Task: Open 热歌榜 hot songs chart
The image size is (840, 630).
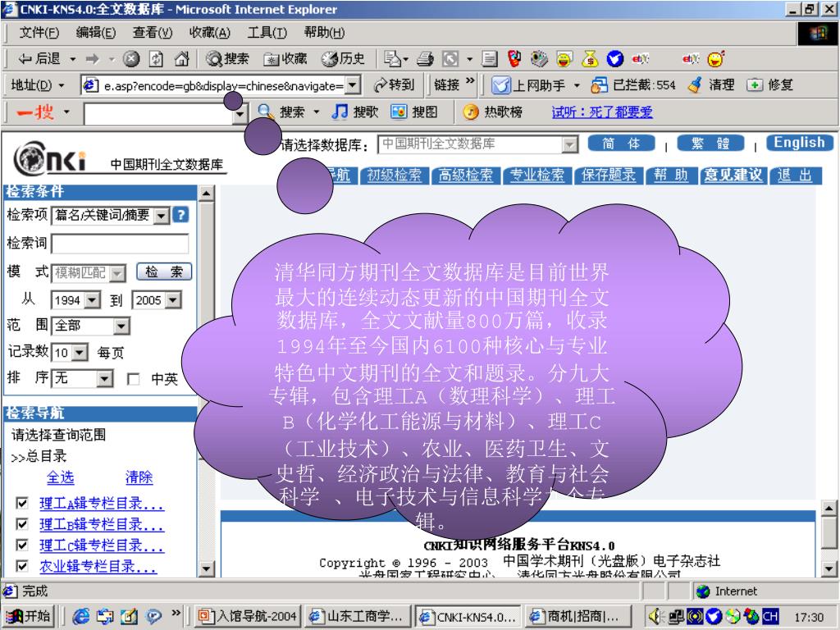Action: coord(492,112)
